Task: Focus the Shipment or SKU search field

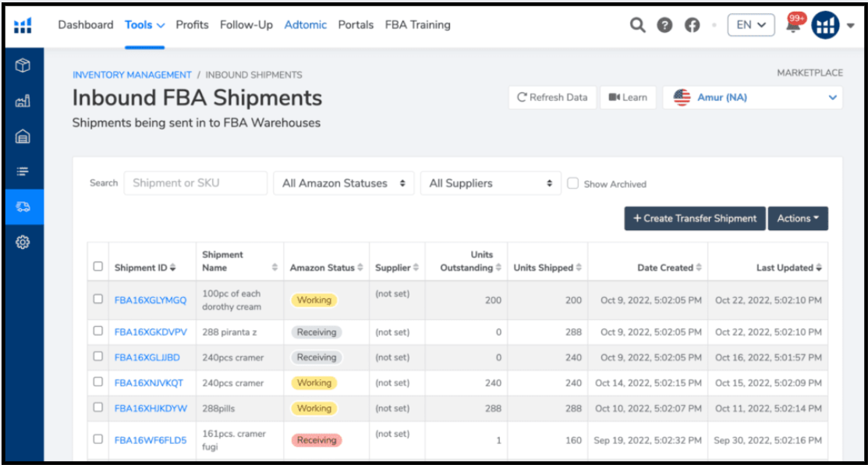Action: click(x=196, y=183)
